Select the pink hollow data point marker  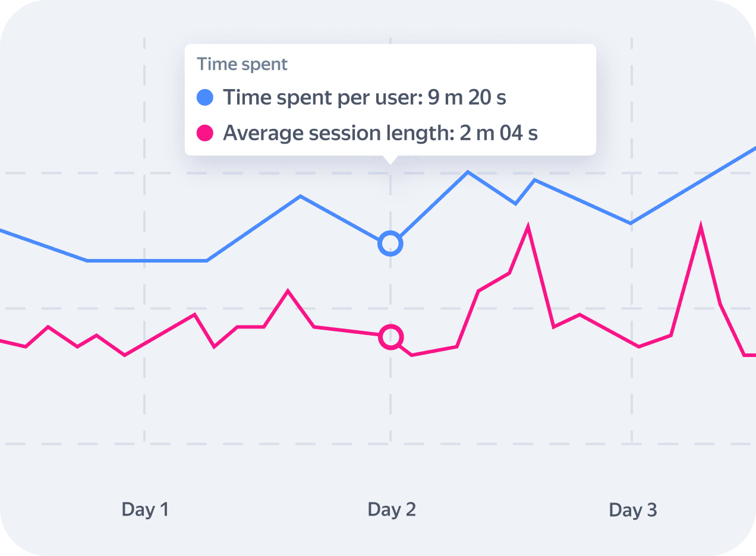(x=390, y=337)
